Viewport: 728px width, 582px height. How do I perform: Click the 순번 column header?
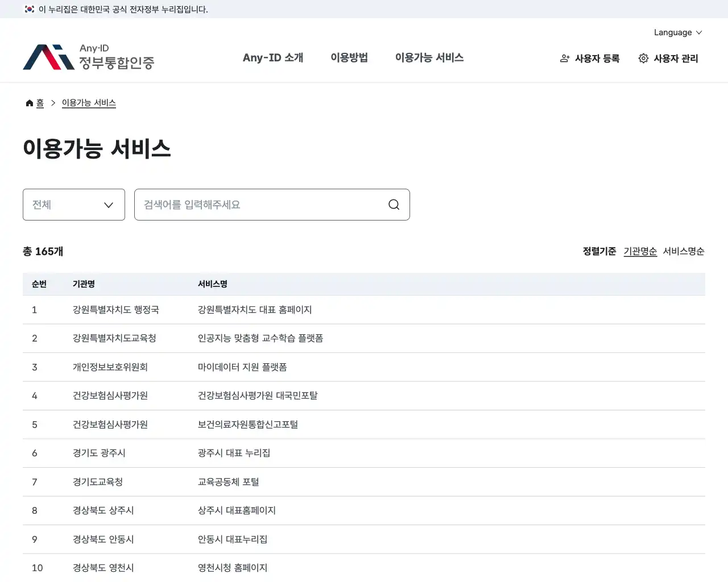39,284
